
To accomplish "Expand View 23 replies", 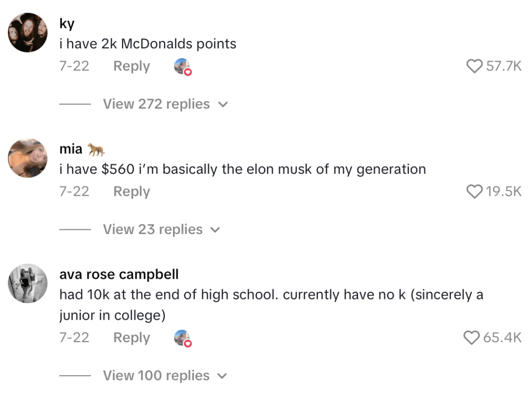I will [152, 229].
